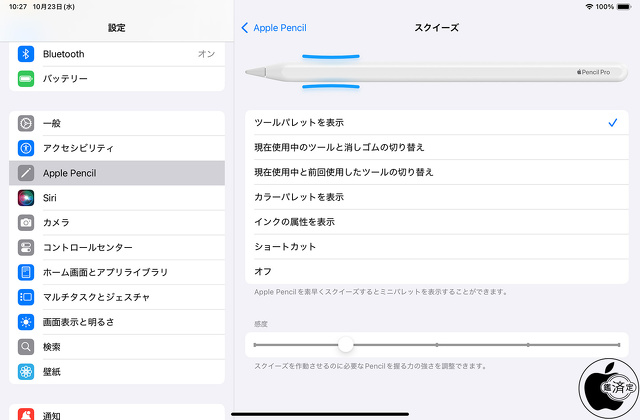The height and width of the screenshot is (420, 640).
Task: Select ツールパレットを表示 option
Action: pos(437,122)
